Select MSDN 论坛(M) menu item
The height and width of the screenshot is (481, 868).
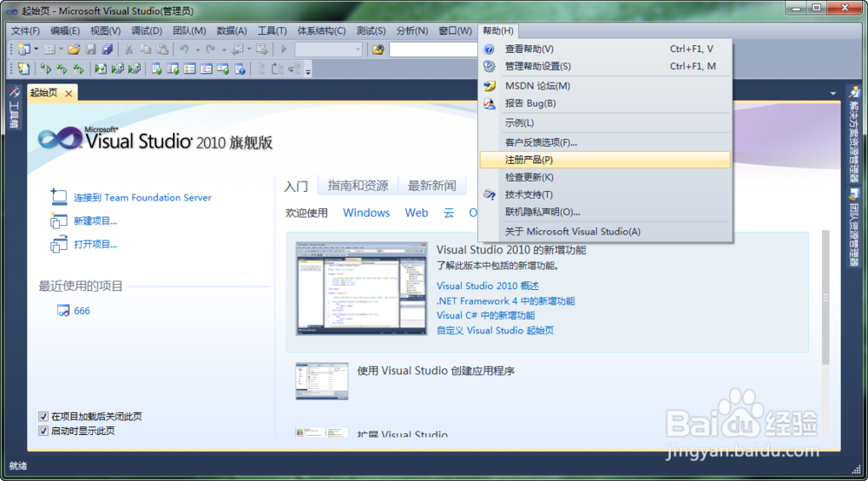(x=605, y=86)
